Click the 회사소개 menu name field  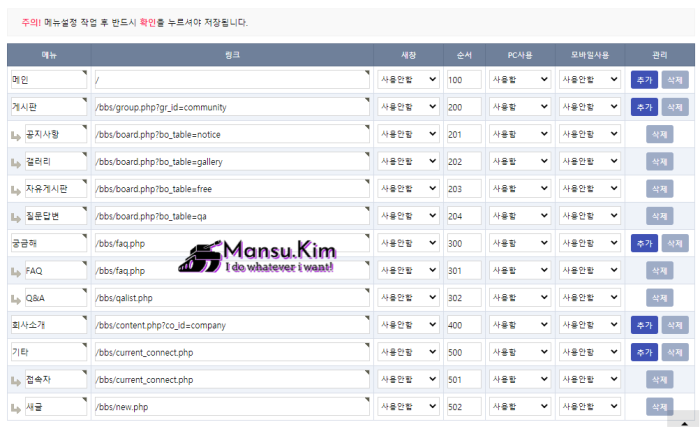49,325
